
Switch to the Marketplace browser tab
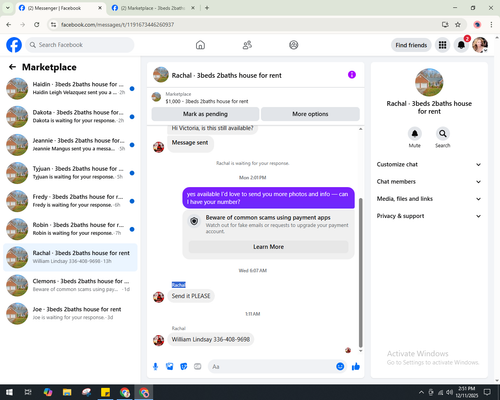click(x=153, y=8)
